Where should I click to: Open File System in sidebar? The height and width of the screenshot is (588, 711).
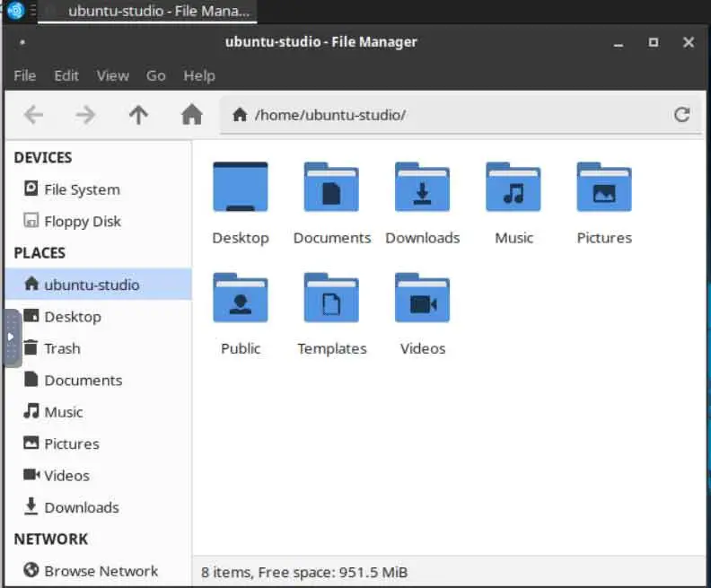(99, 189)
